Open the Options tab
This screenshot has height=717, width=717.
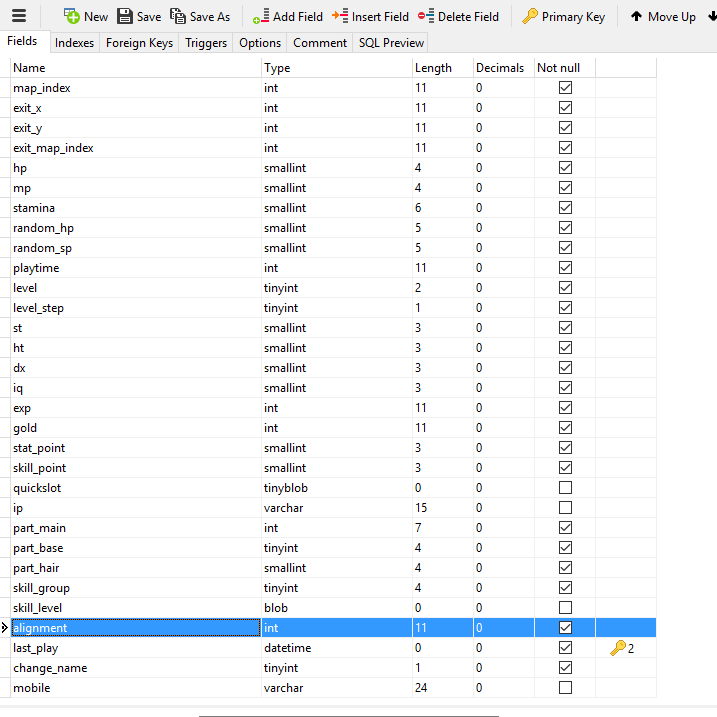[x=260, y=43]
